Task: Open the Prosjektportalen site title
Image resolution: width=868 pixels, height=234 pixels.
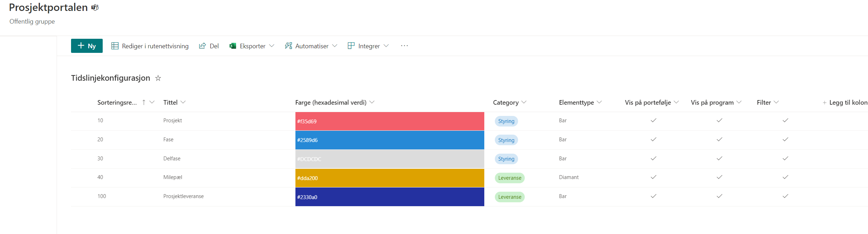Action: click(48, 7)
